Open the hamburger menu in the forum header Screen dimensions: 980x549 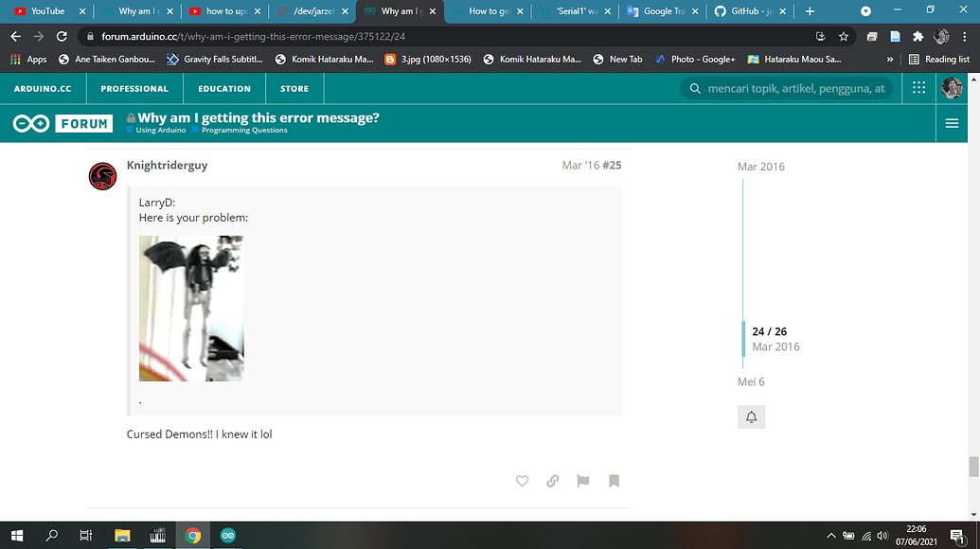tap(951, 123)
